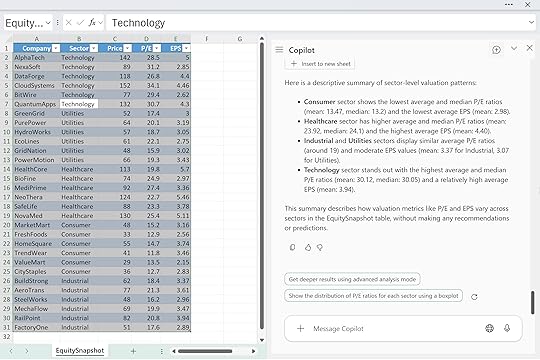The height and width of the screenshot is (360, 540).
Task: Copy the Copilot response
Action: (x=292, y=247)
